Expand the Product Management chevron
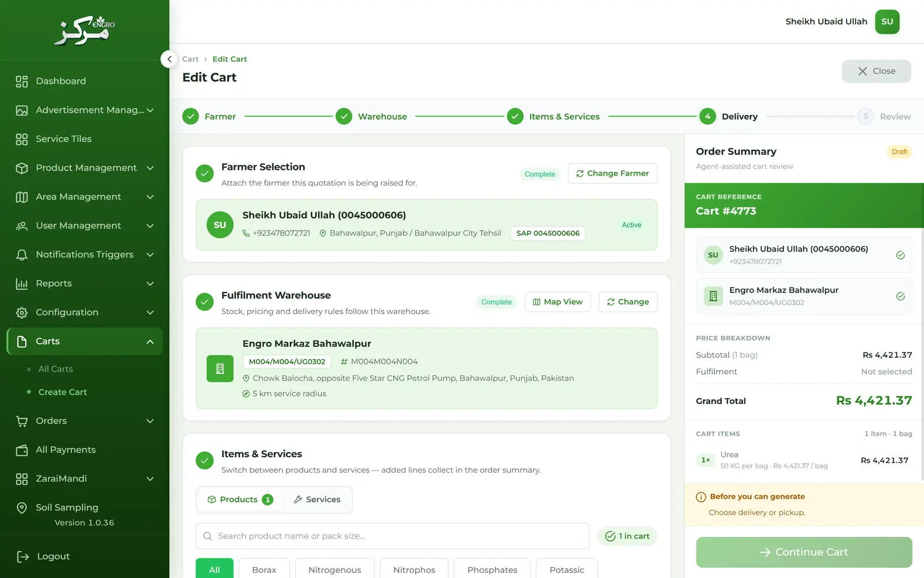Screen dimensions: 924x578 150,168
